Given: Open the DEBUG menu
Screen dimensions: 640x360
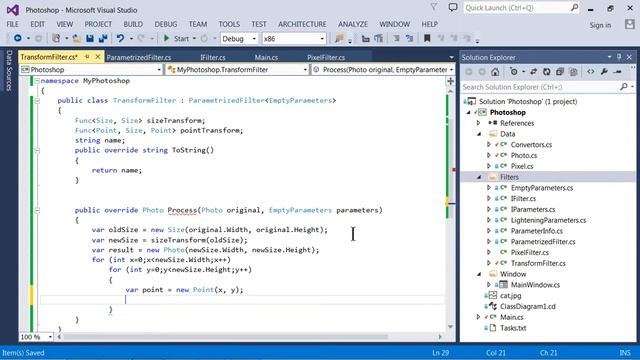Looking at the screenshot, I should [x=166, y=24].
